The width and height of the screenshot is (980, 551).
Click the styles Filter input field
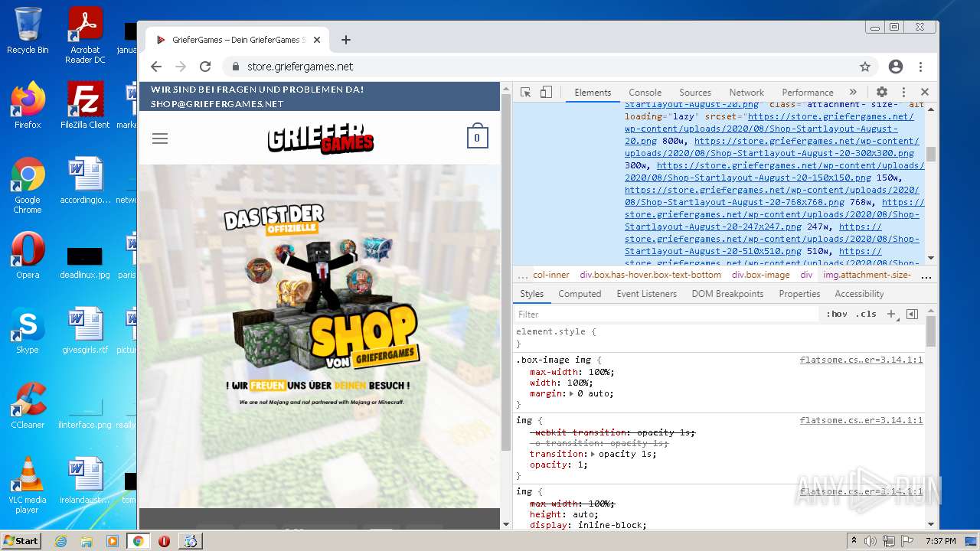click(x=666, y=315)
